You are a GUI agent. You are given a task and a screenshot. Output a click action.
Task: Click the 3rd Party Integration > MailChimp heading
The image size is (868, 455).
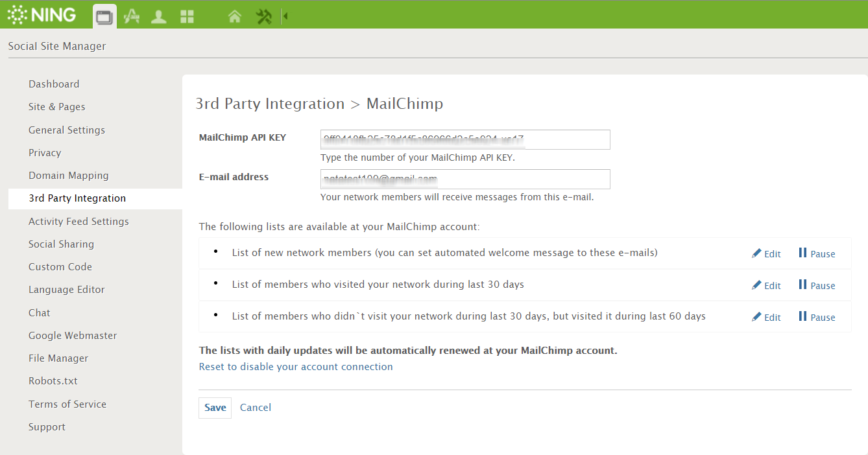click(x=319, y=104)
